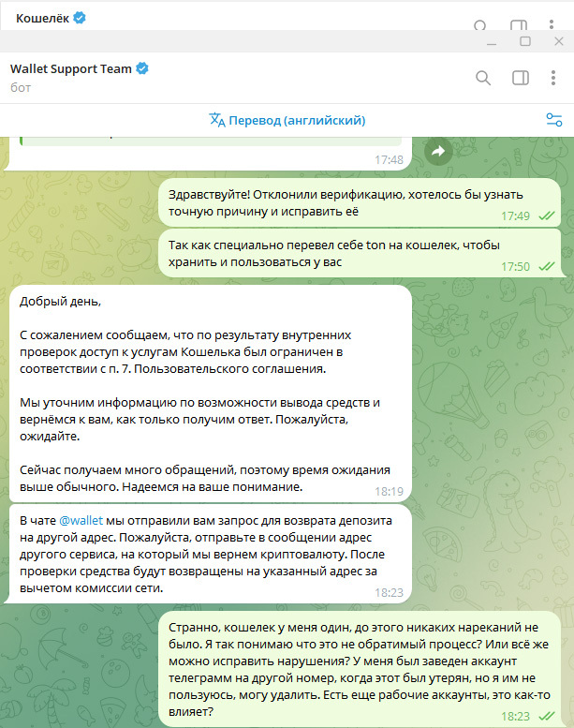
Task: Maximize the Telegram window
Action: click(x=525, y=41)
